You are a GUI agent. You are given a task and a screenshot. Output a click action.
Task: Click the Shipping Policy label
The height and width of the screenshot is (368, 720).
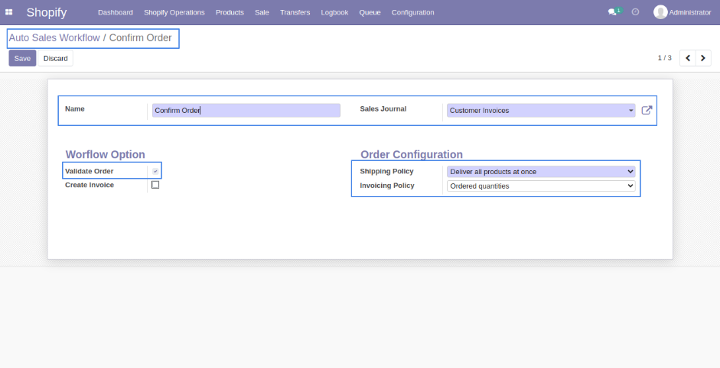click(x=387, y=171)
